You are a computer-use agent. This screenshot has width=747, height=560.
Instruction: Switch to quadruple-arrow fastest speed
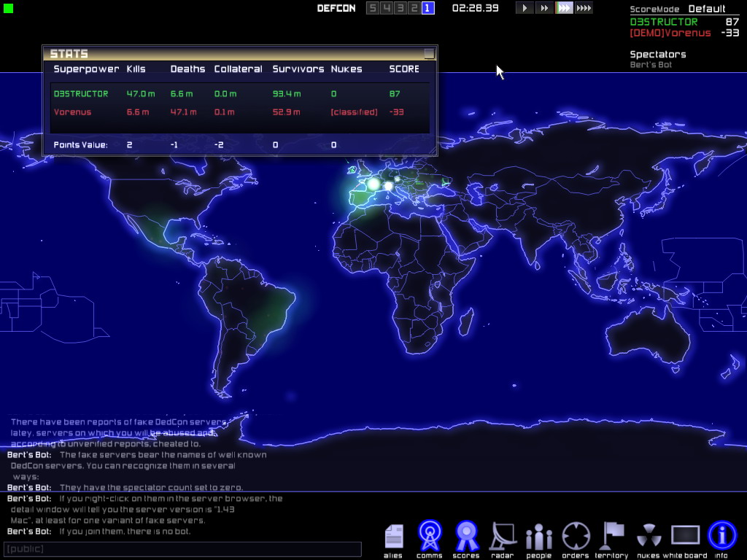584,8
